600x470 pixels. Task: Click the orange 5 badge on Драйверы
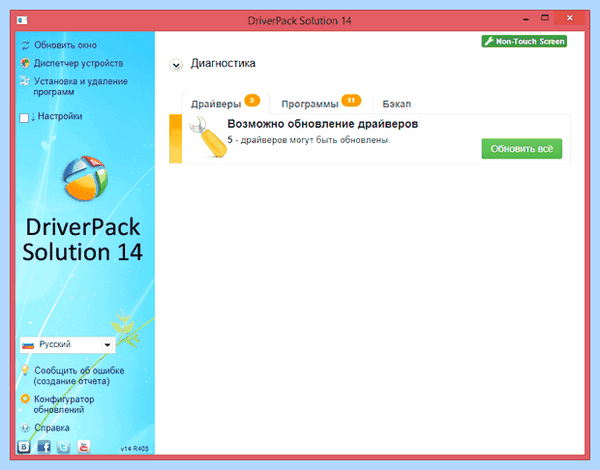click(x=252, y=100)
